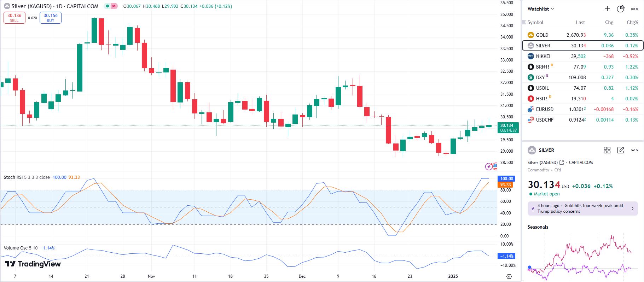
Task: Open the grid layout icon beside SILVER
Action: coord(607,150)
